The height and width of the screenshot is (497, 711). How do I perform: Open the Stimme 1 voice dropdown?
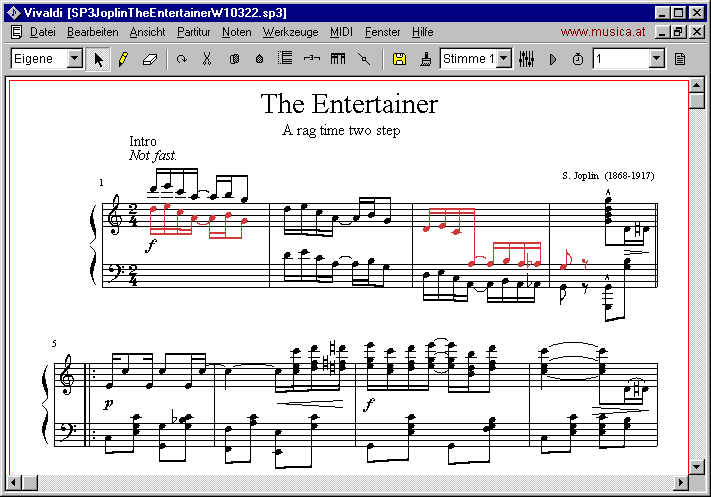pyautogui.click(x=504, y=59)
